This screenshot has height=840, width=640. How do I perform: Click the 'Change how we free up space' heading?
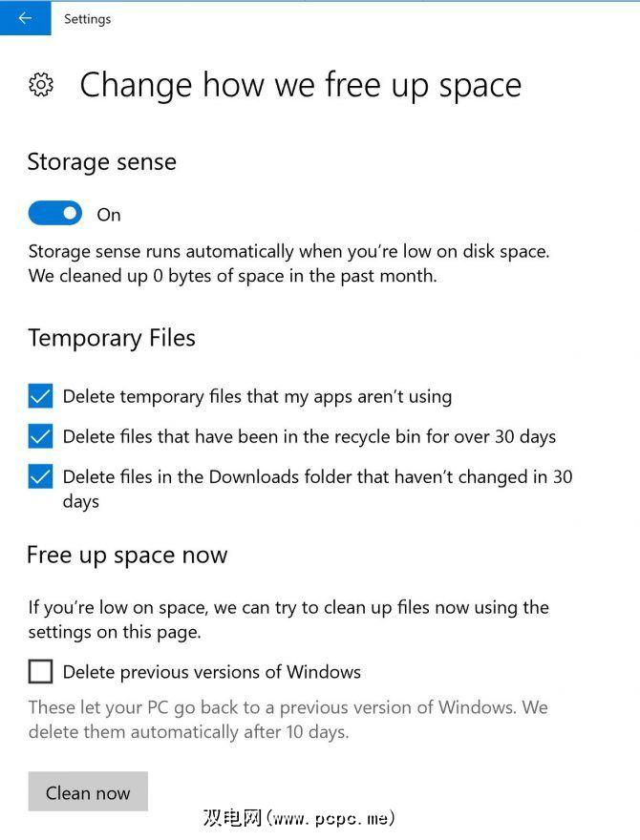click(300, 85)
